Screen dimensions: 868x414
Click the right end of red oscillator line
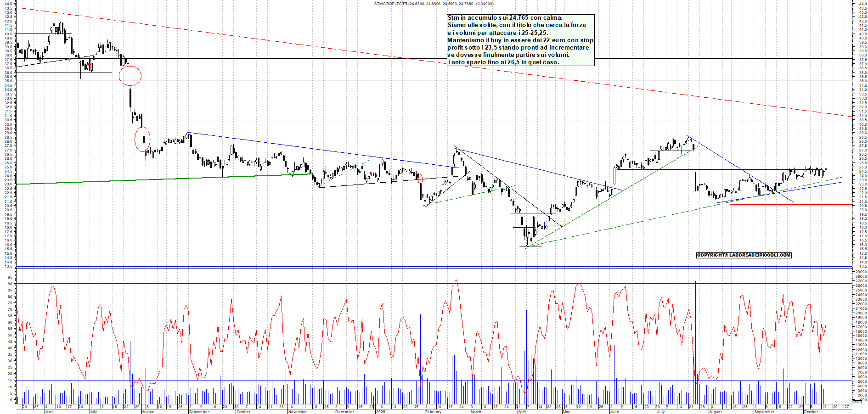(x=826, y=325)
